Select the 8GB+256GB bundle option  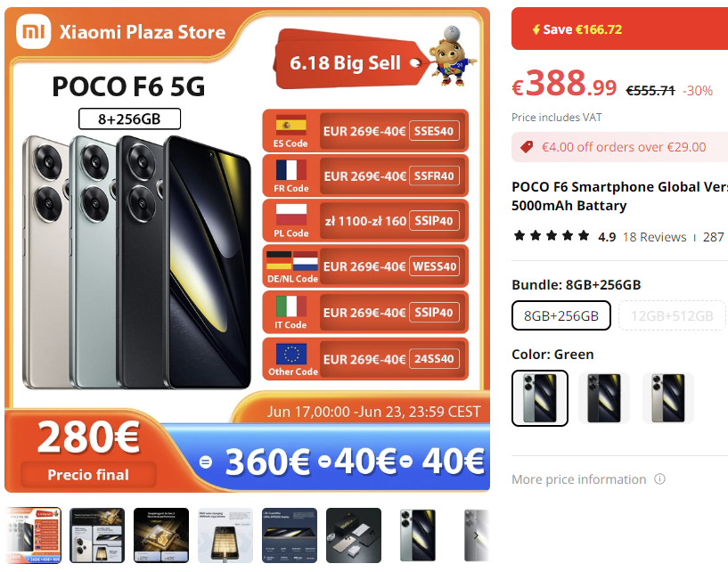[x=560, y=315]
